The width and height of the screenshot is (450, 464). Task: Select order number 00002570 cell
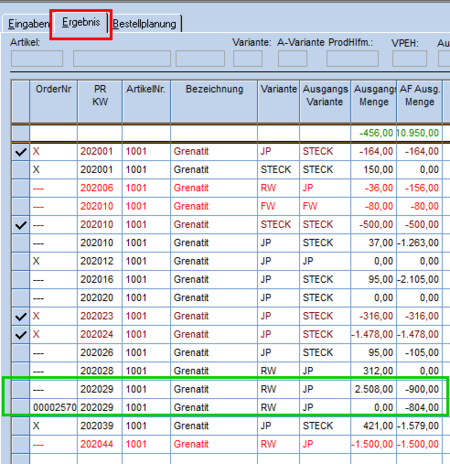[x=54, y=408]
